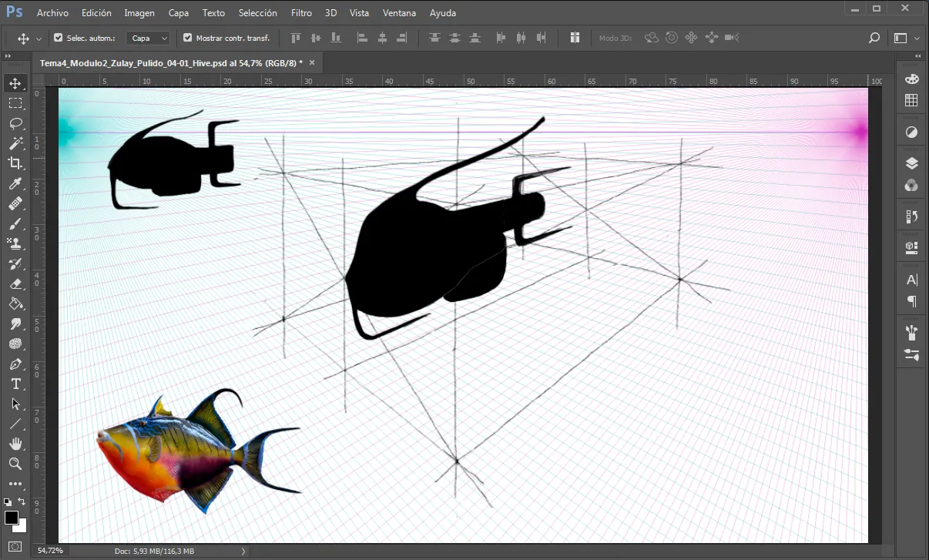The width and height of the screenshot is (929, 560).
Task: Select the Sponge tool
Action: coord(15,344)
